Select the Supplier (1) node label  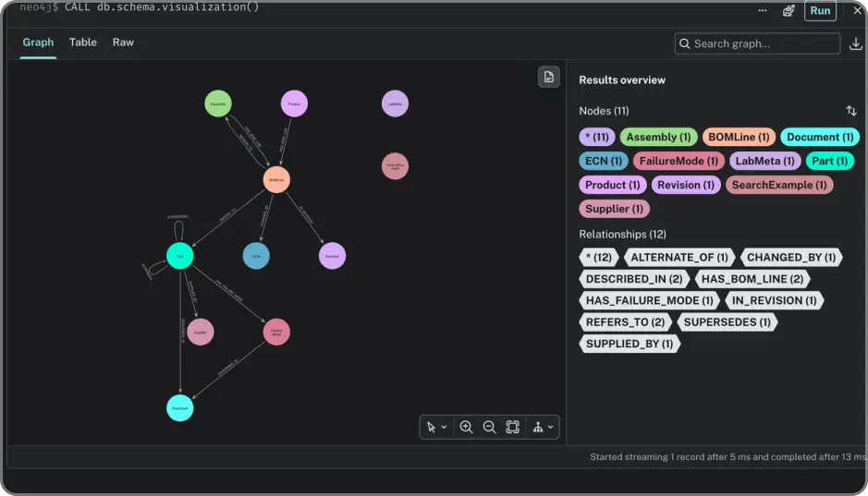point(614,209)
